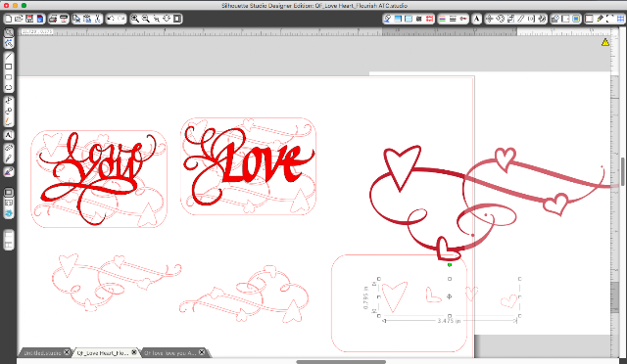
Task: Toggle registration marks icon in toolbar
Action: pos(430,19)
